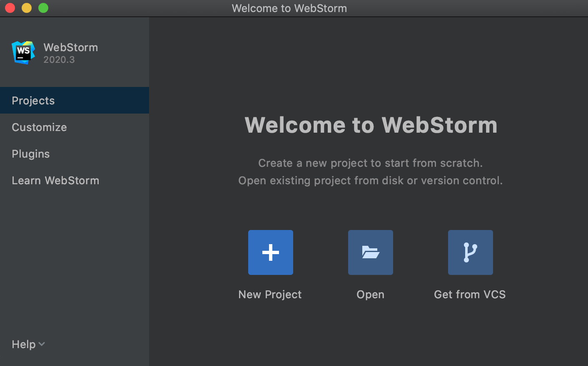The height and width of the screenshot is (366, 588).
Task: Click the WebStorm product name text
Action: coord(71,47)
